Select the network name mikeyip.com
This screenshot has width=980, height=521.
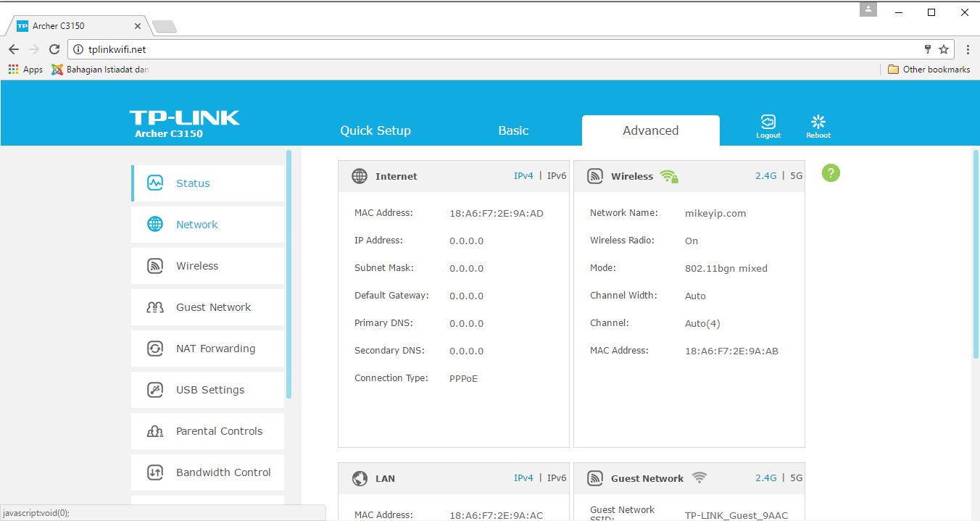pyautogui.click(x=715, y=214)
